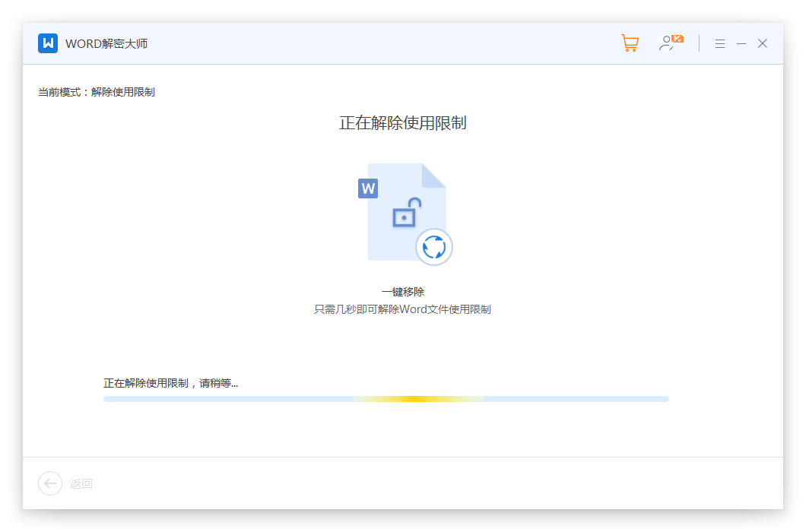Open the hamburger menu in title bar

point(719,43)
